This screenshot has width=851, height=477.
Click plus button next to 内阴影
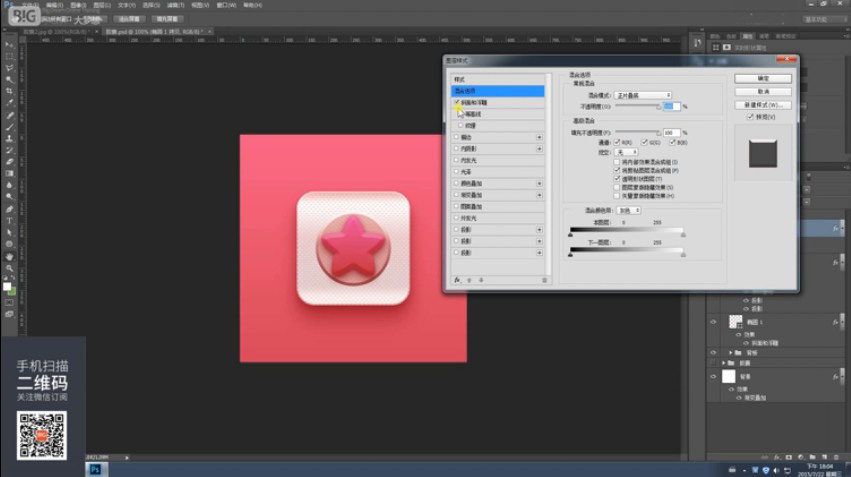pos(539,149)
